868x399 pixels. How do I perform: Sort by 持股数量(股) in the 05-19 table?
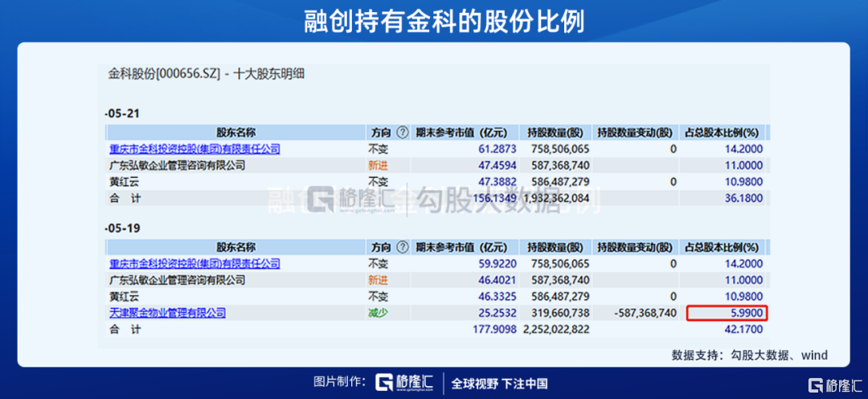pos(555,248)
